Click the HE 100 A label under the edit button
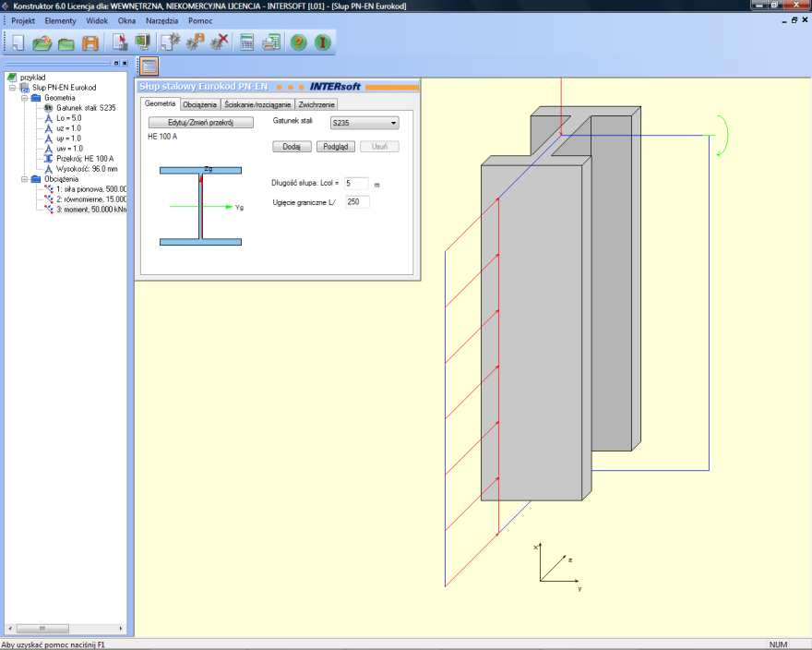Image resolution: width=812 pixels, height=650 pixels. click(162, 137)
